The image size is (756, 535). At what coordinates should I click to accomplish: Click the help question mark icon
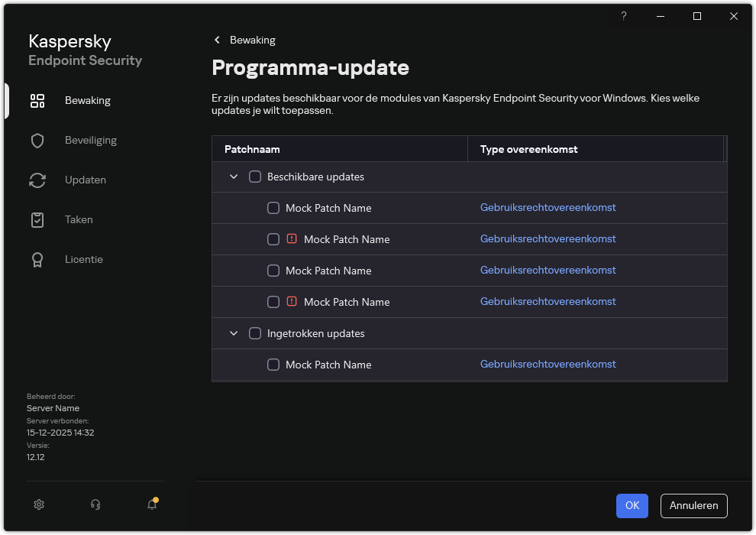coord(624,16)
